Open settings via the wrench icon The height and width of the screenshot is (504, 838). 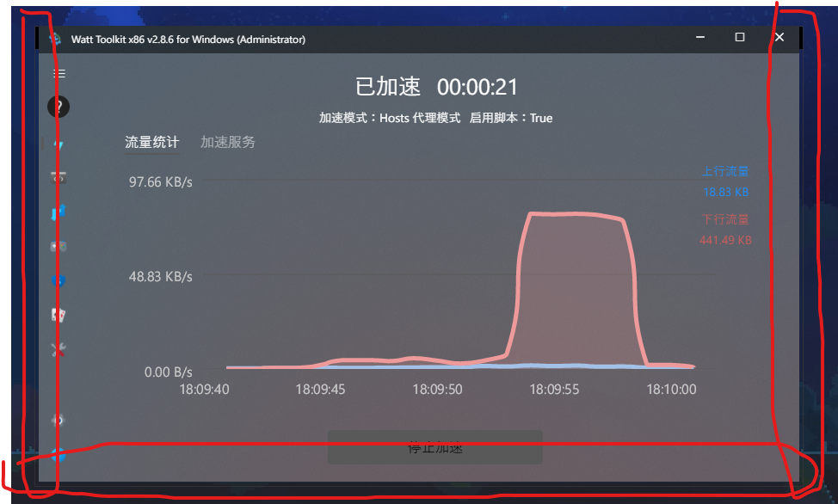(x=59, y=349)
